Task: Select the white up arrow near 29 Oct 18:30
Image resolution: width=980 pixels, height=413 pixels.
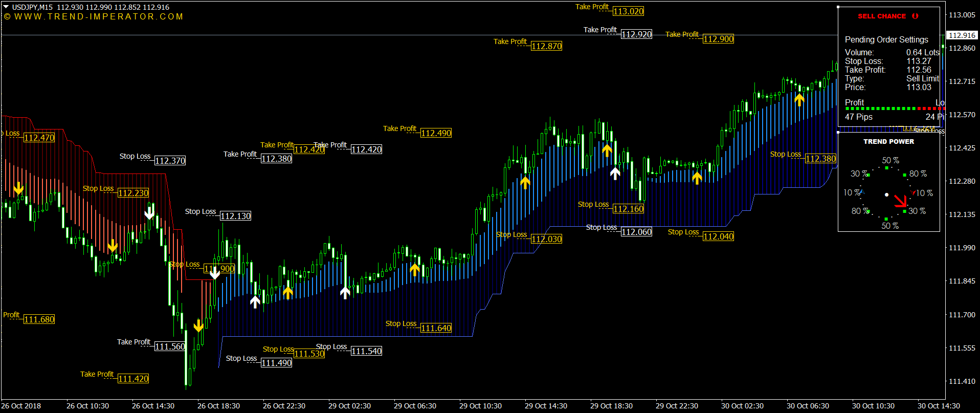Action: [615, 173]
